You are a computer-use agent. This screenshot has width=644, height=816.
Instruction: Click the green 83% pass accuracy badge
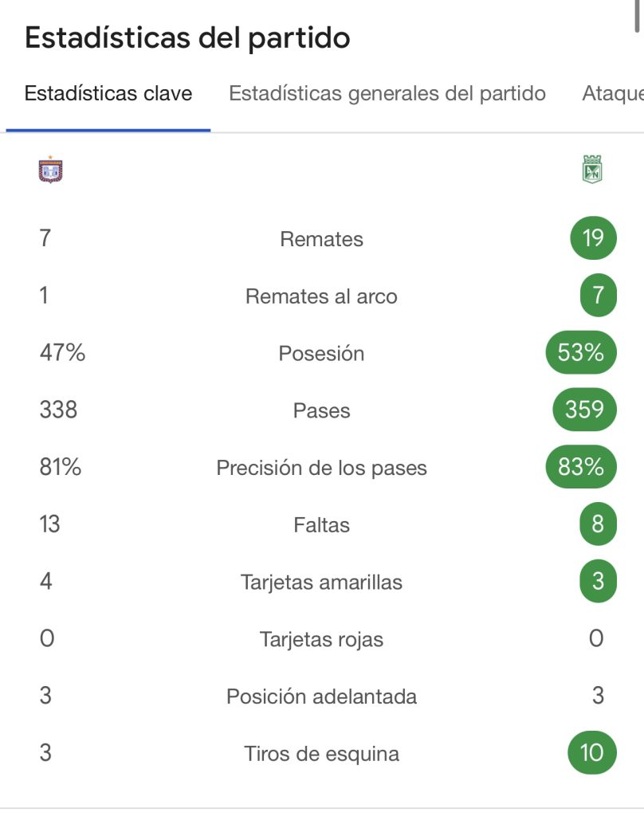[581, 468]
